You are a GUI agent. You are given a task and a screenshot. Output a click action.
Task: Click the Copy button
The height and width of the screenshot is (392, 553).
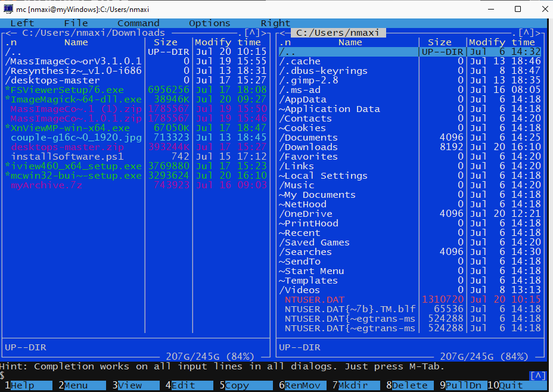pos(238,385)
